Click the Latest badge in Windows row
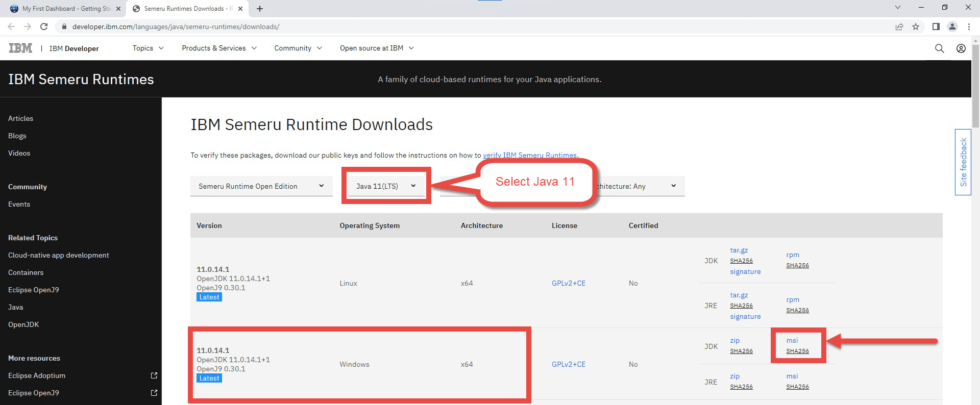The image size is (980, 405). tap(209, 378)
